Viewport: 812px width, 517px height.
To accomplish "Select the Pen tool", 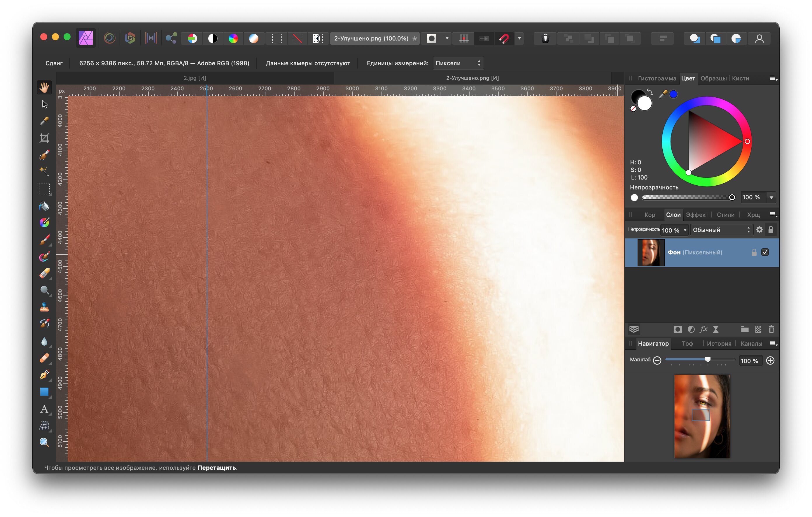I will 44,375.
